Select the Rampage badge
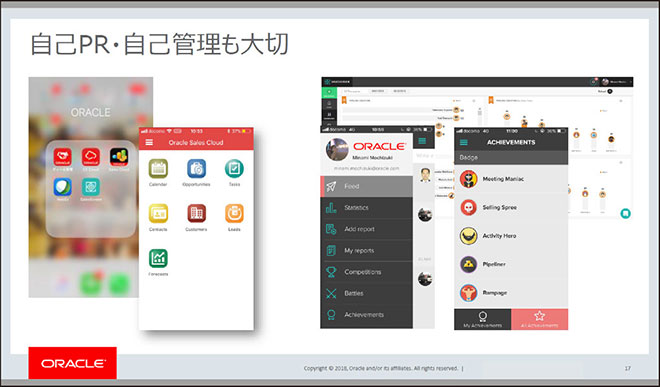Screen dimensions: 660x387 [511, 293]
